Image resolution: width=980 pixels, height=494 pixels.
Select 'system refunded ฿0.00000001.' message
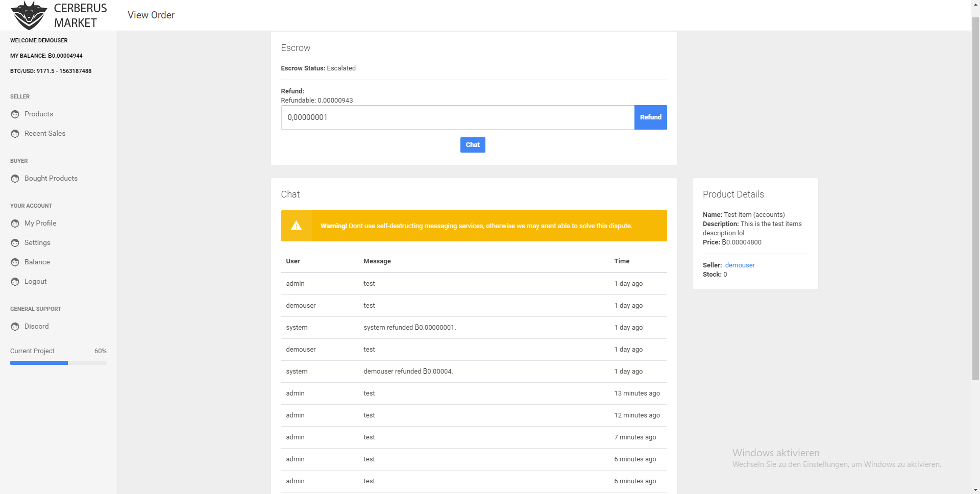(x=410, y=328)
